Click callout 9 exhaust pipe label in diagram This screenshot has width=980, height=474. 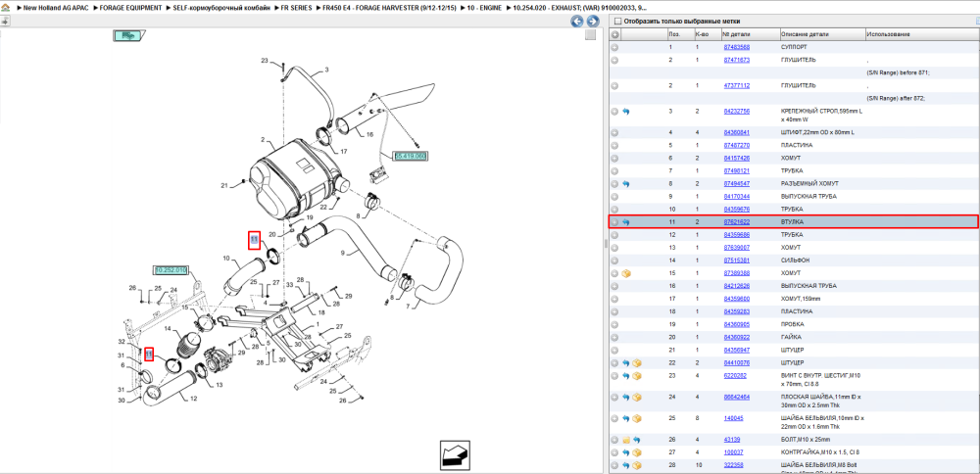[x=342, y=252]
